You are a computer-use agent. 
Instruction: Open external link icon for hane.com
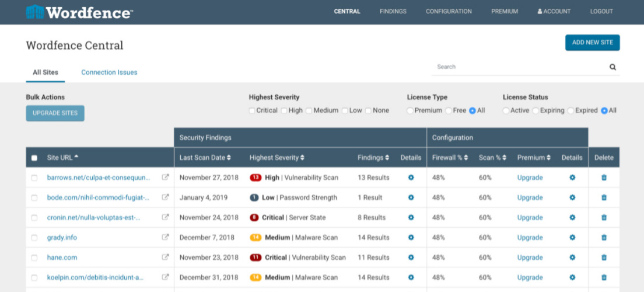tap(165, 257)
